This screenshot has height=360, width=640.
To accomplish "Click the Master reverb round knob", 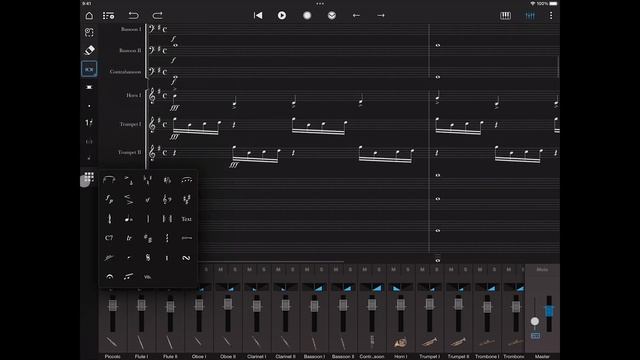I will tap(535, 322).
